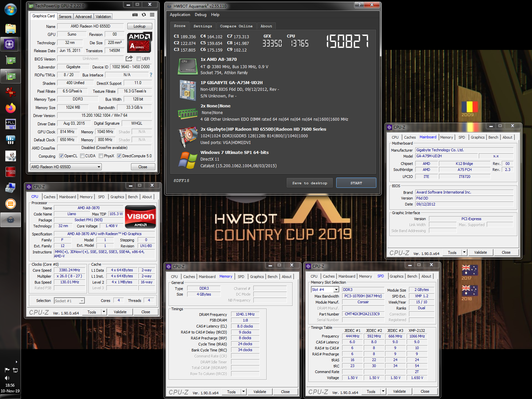Click the volume speaker tray icon
532x399 pixels.
[7, 378]
